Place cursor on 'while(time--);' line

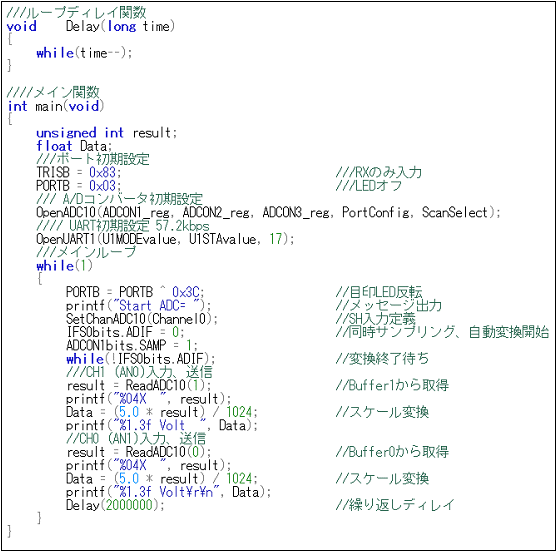tap(84, 53)
